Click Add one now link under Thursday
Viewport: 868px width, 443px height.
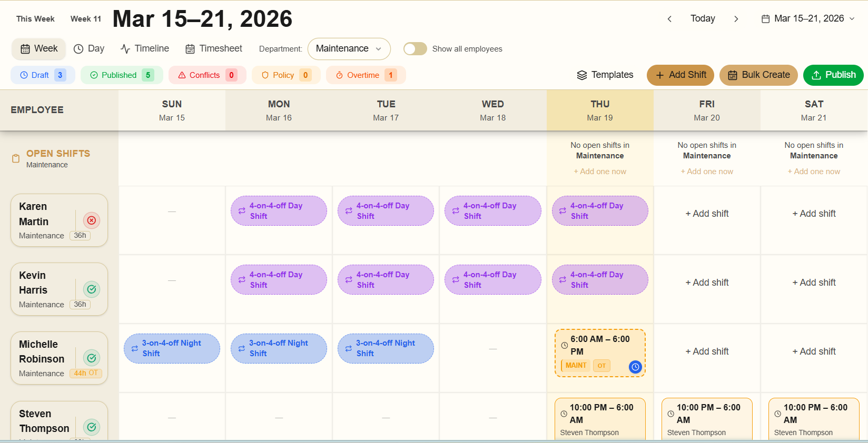pos(600,172)
